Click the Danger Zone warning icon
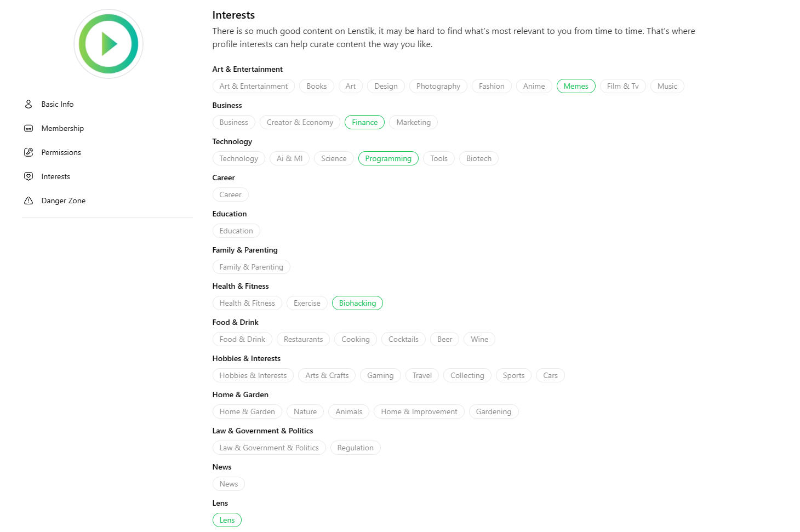This screenshot has height=532, width=800. click(28, 201)
